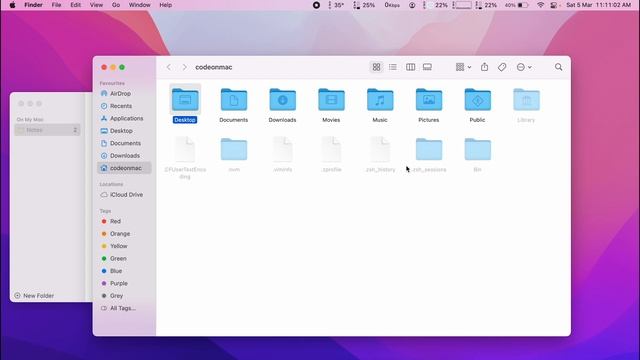
Task: Select the hidden Library folder
Action: (526, 100)
